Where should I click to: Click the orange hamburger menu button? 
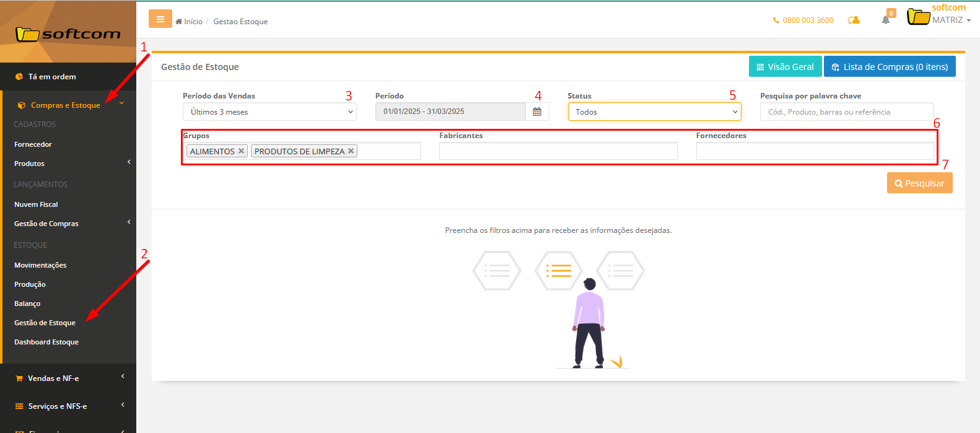point(160,19)
